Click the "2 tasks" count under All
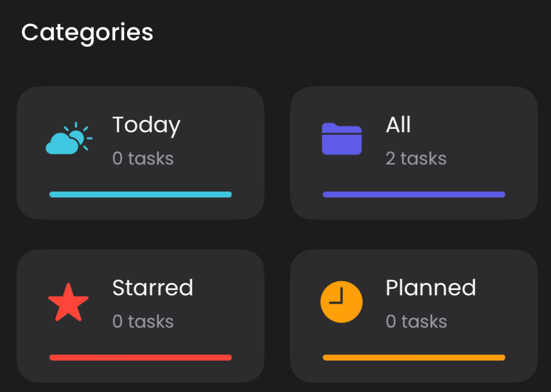The width and height of the screenshot is (551, 392). (416, 158)
